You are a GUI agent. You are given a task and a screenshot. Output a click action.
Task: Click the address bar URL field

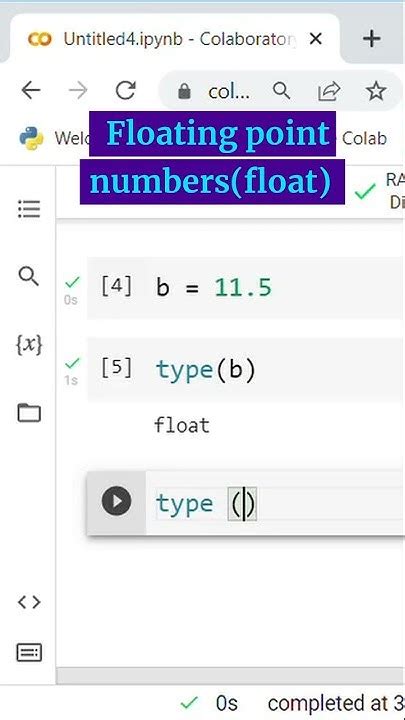pos(228,91)
